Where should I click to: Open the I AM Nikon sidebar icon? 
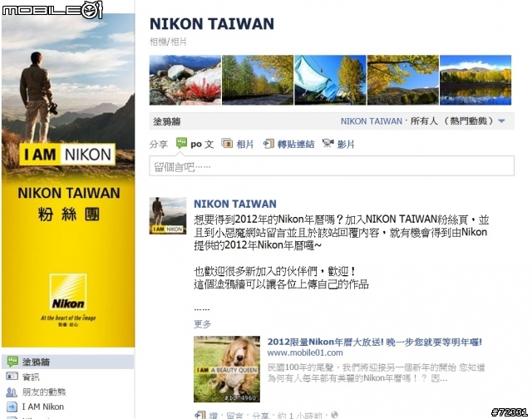click(12, 407)
